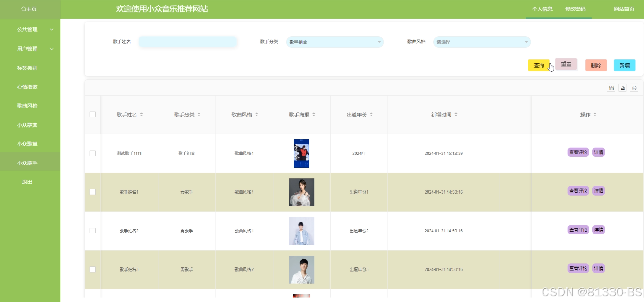Sort the table by the 歌手姓名 column
The height and width of the screenshot is (302, 644).
(x=142, y=115)
